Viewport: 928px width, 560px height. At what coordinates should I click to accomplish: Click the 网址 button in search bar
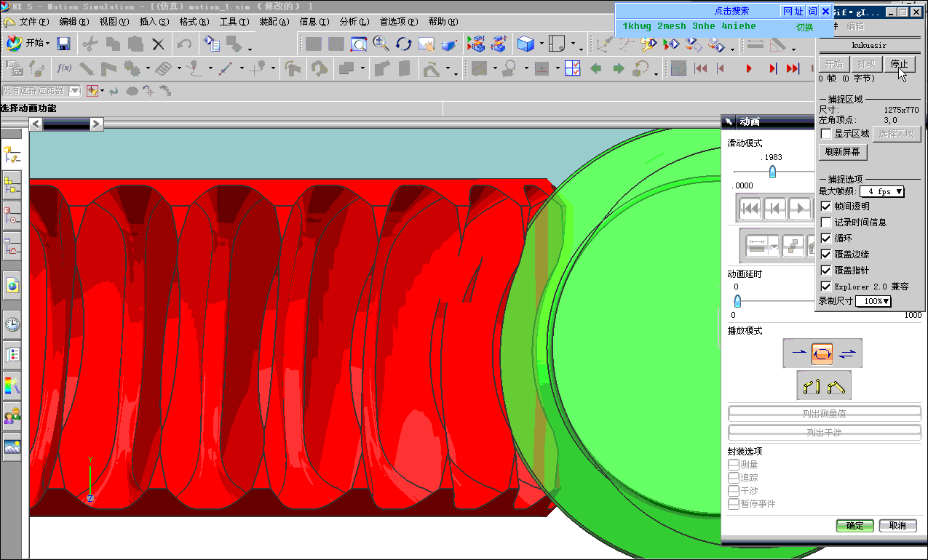793,11
